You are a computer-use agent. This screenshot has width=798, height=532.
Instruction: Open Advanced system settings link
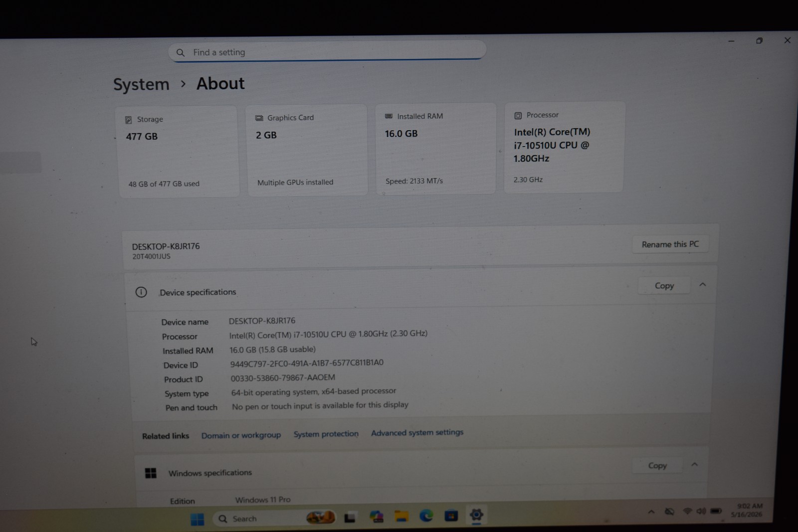(417, 432)
